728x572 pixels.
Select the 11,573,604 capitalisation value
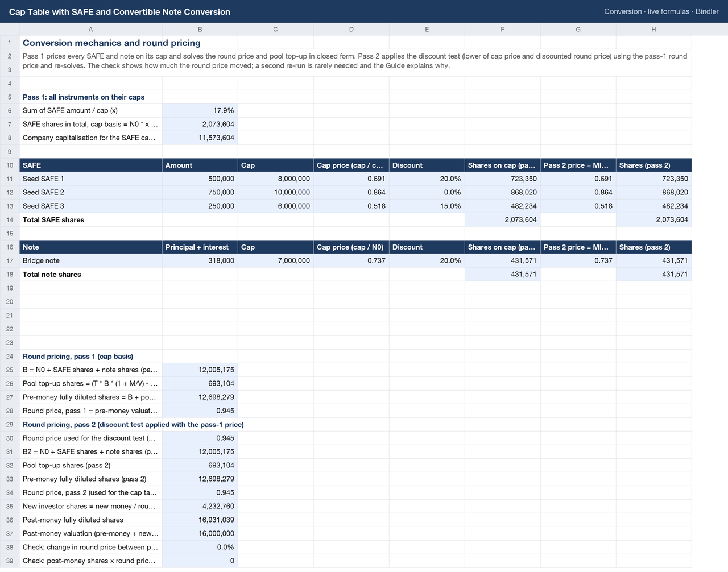click(x=200, y=138)
